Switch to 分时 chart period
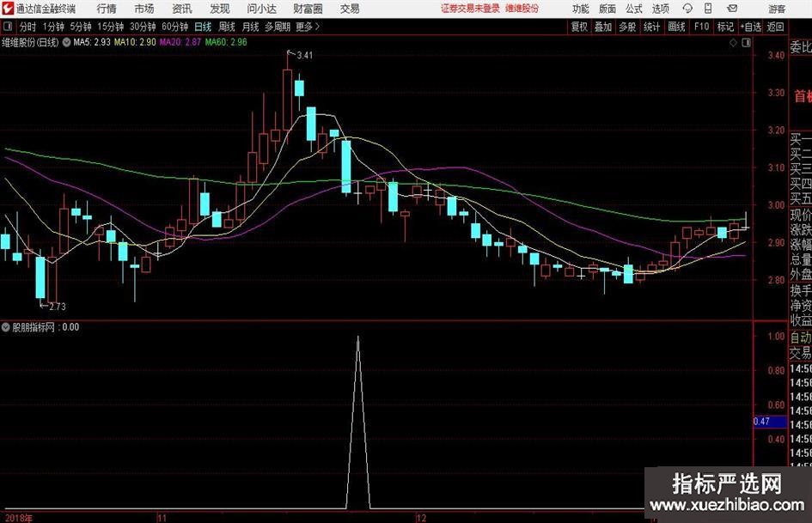The height and width of the screenshot is (523, 812). [x=27, y=27]
